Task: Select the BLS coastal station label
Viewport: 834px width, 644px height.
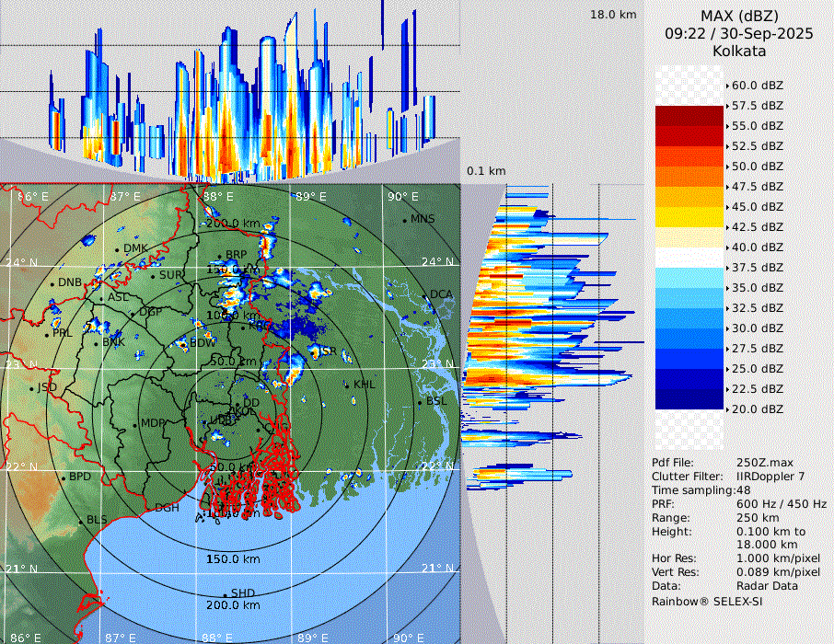Action: pos(97,521)
